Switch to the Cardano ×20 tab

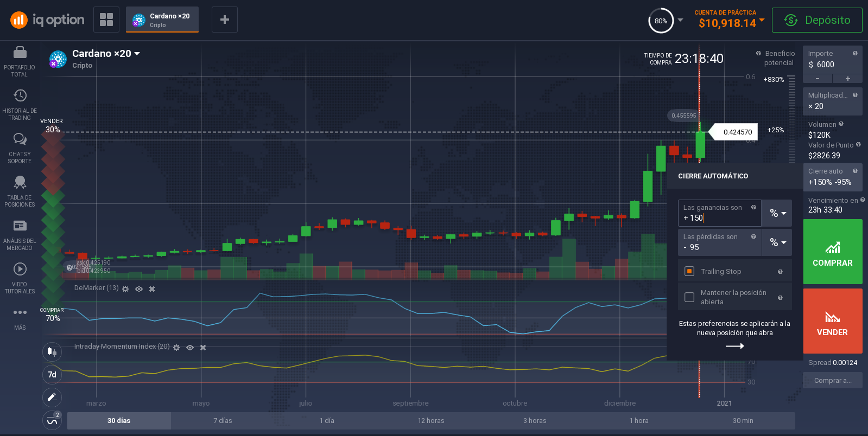coord(162,20)
